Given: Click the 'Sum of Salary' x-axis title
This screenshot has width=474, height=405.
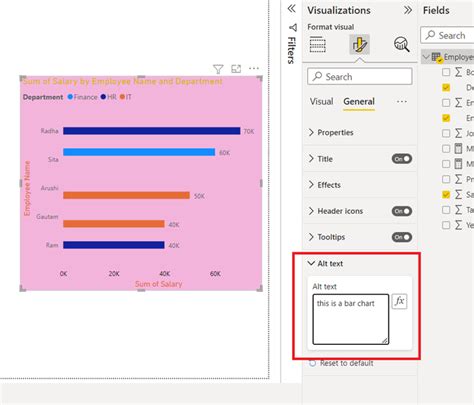Looking at the screenshot, I should click(158, 284).
